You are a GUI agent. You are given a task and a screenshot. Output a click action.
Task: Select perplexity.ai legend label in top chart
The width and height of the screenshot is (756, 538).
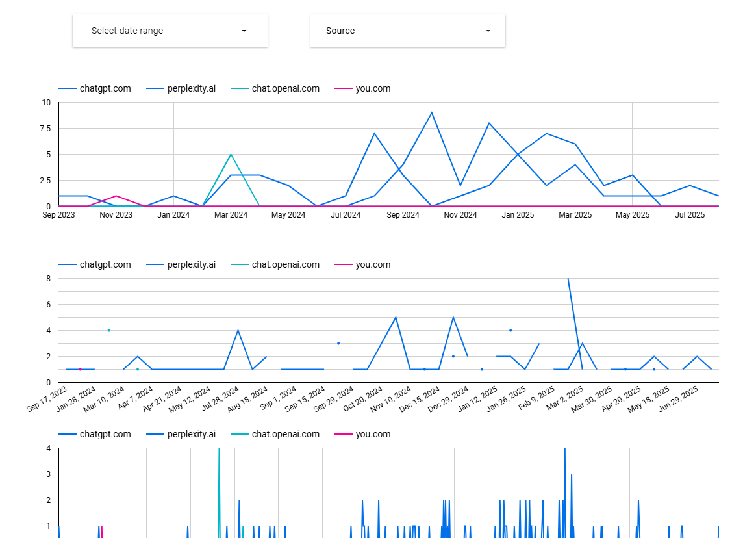(191, 89)
